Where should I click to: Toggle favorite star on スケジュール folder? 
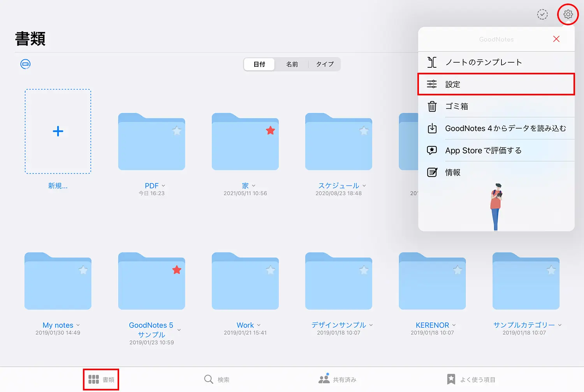click(x=364, y=130)
